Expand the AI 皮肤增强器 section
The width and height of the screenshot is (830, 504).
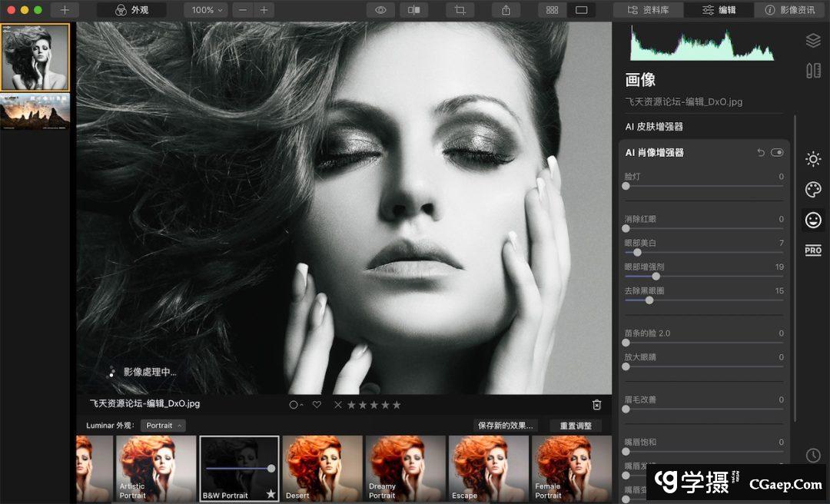[x=654, y=127]
